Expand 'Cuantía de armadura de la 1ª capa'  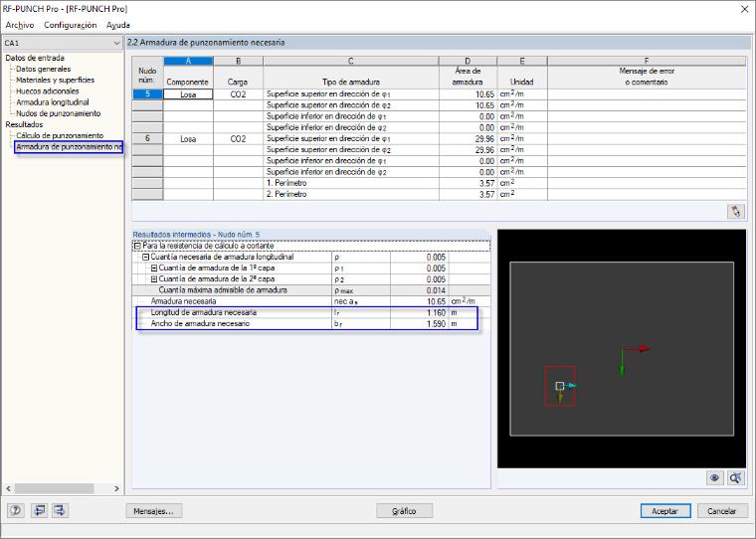pos(154,269)
